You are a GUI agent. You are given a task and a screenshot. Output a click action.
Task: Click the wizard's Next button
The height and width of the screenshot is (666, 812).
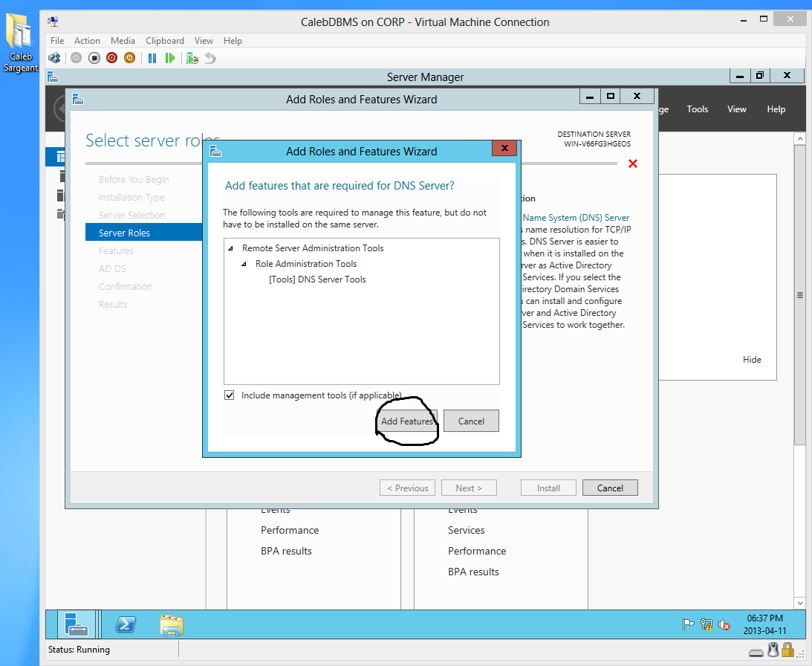click(x=469, y=488)
